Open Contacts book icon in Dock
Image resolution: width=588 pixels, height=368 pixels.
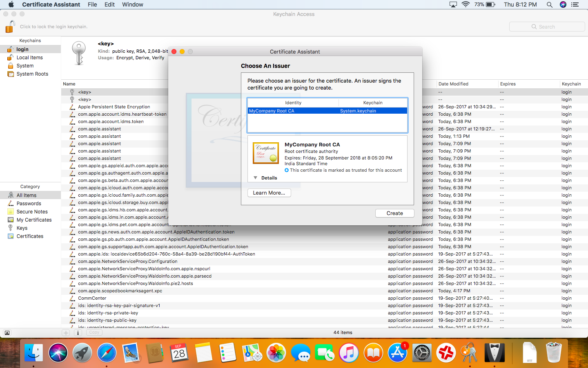tap(155, 352)
